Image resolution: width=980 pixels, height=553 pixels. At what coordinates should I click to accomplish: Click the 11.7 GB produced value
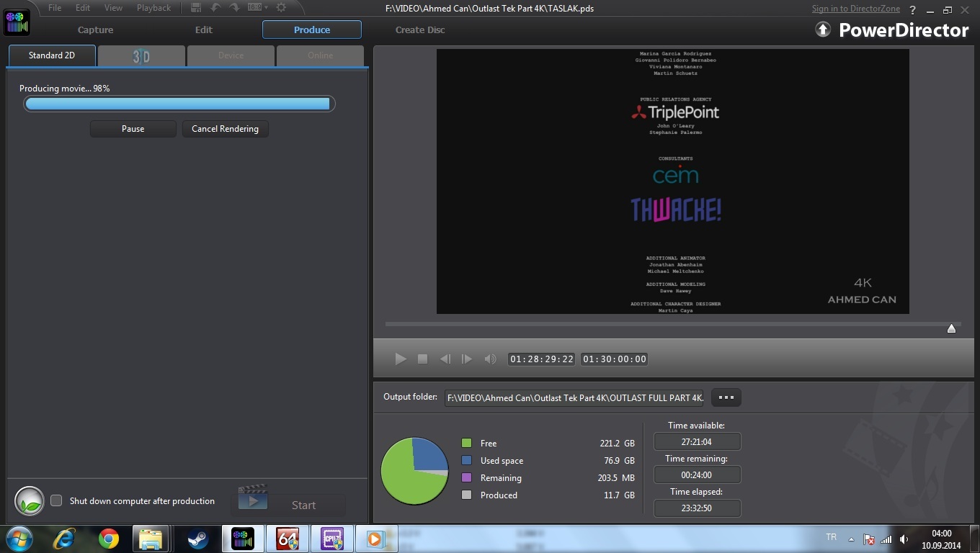click(x=619, y=495)
